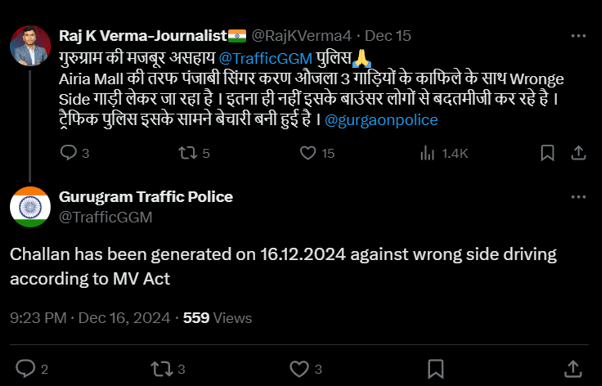
Task: Open the @gurgaonpolice mention link
Action: point(381,120)
